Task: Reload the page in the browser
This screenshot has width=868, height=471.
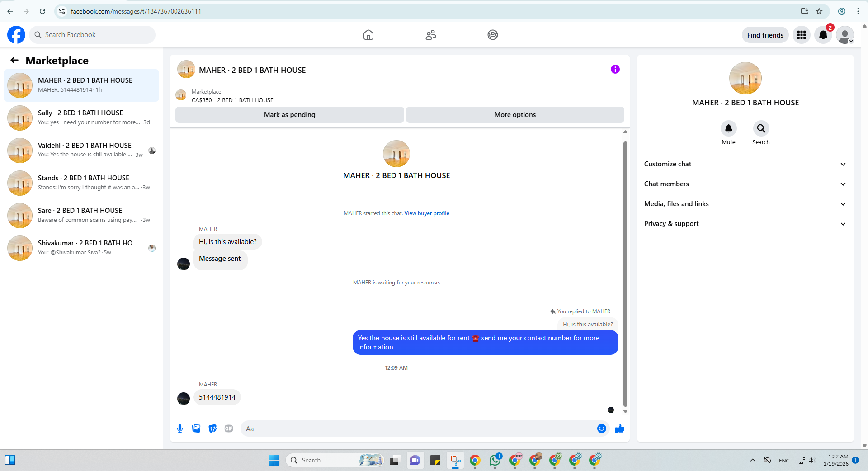Action: point(42,11)
